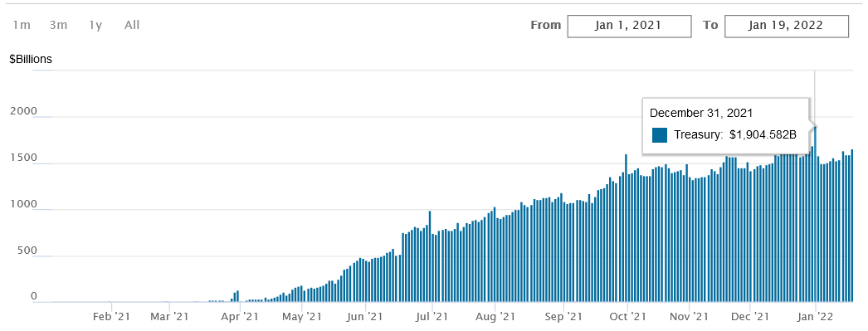Click the December 31, 2021 peak bar
868x331 pixels.
point(816,214)
